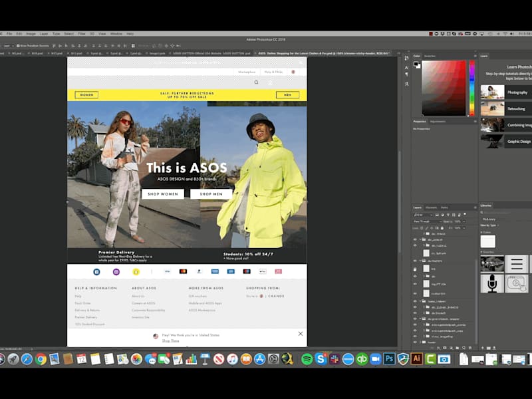
Task: Create a new layer
Action: pos(464,348)
